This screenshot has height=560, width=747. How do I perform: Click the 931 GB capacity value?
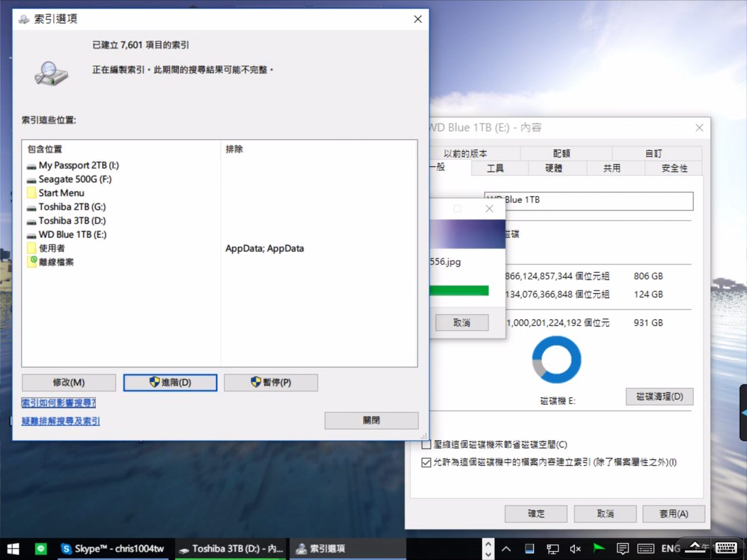coord(648,323)
